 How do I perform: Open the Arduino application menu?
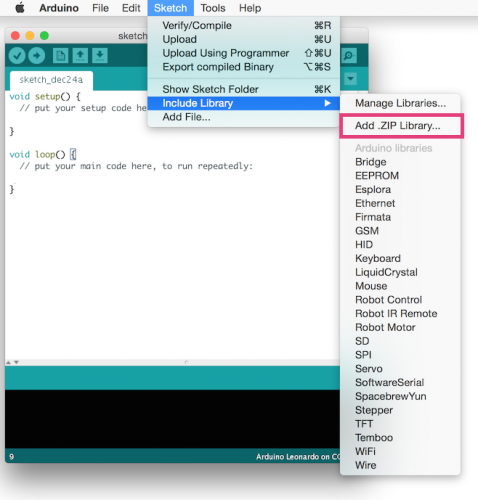coord(59,8)
